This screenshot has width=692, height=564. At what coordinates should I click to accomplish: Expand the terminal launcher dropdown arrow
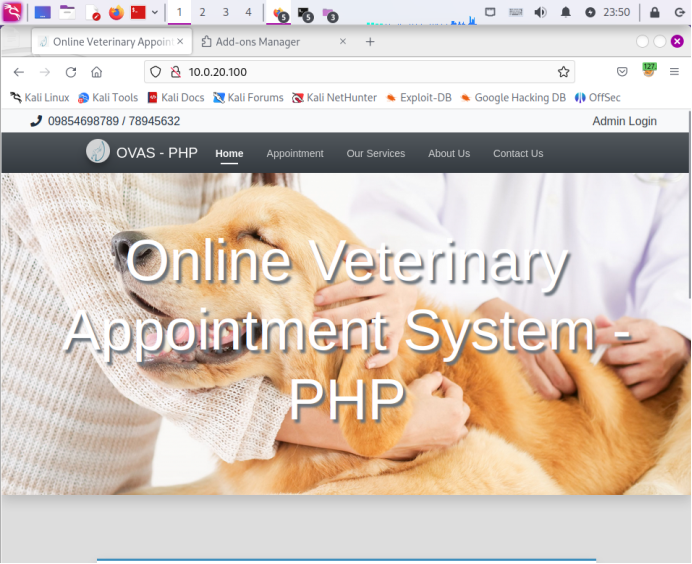point(155,12)
